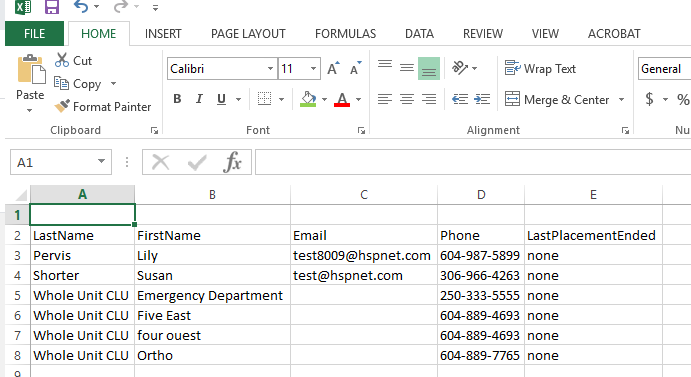
Task: Select cell containing test@hspnet.com
Action: pyautogui.click(x=364, y=276)
